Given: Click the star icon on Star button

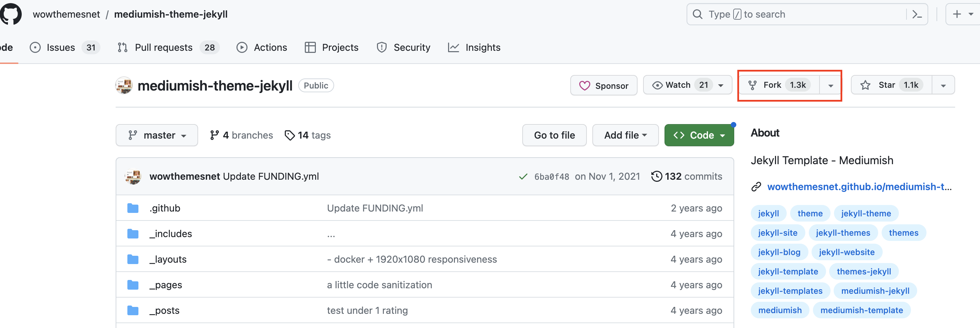Looking at the screenshot, I should (865, 85).
